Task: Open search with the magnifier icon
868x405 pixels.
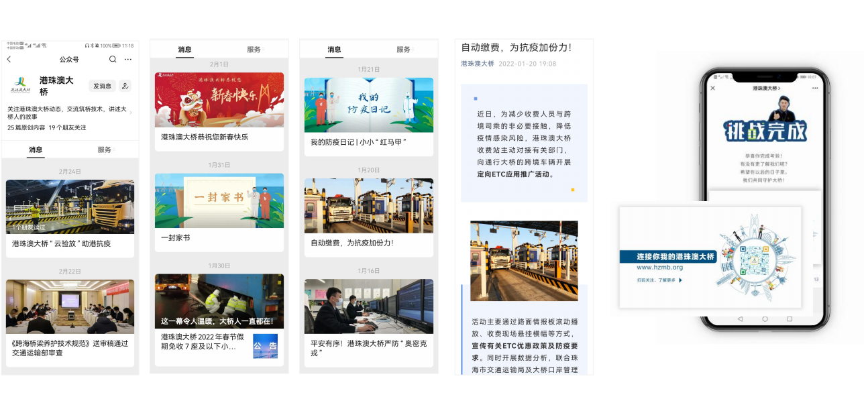Action: click(x=113, y=60)
